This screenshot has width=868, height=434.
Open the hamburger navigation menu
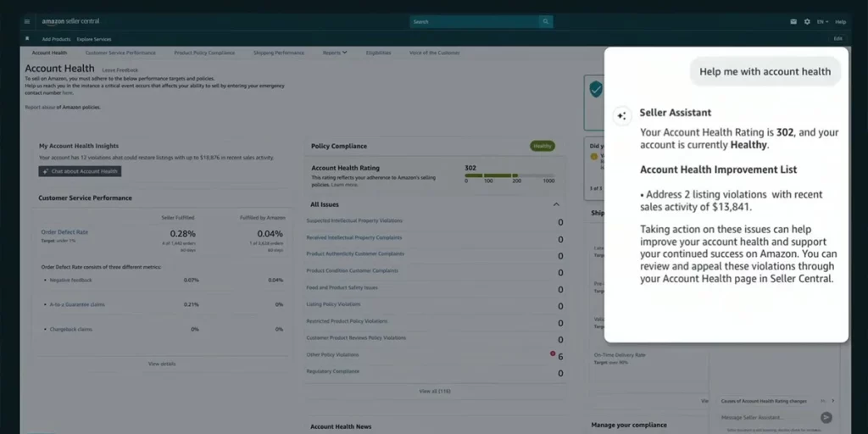click(x=27, y=21)
